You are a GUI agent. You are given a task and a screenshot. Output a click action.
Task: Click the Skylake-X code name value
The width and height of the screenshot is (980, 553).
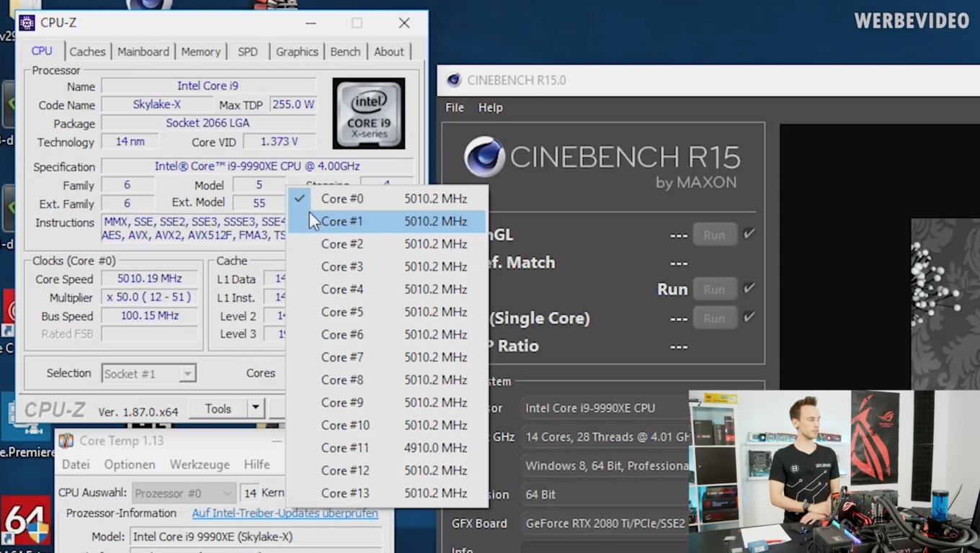click(156, 104)
